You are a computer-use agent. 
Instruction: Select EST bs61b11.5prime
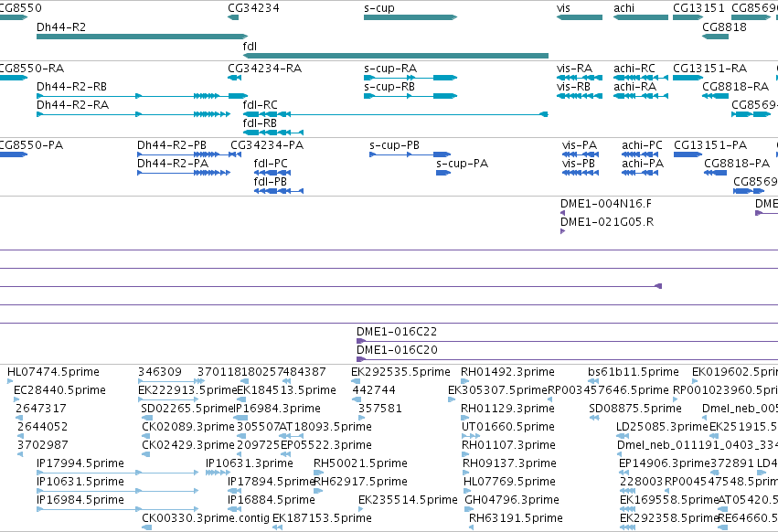click(x=634, y=372)
